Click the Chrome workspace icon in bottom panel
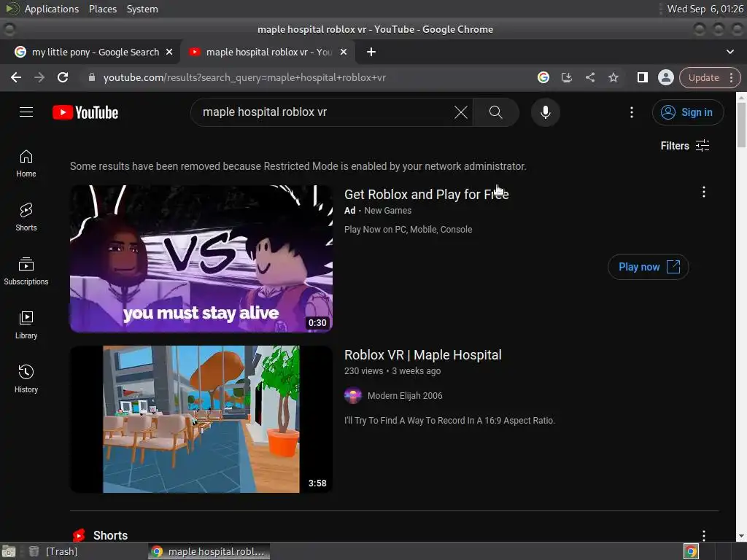This screenshot has width=747, height=560. (x=691, y=551)
